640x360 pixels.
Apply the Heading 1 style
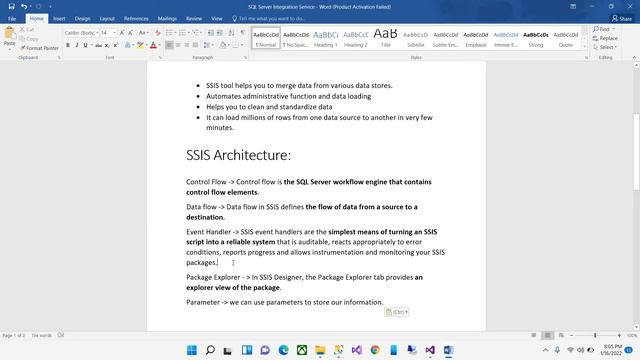click(326, 38)
